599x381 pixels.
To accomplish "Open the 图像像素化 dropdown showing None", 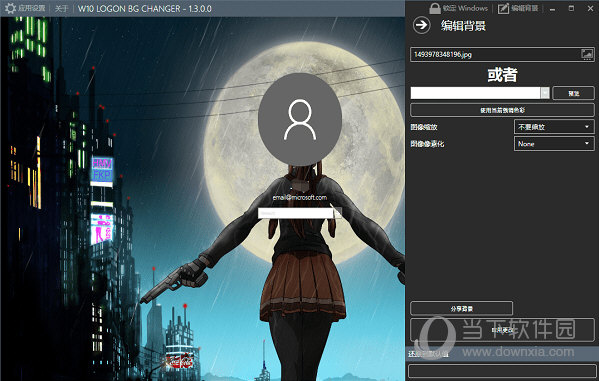I will pyautogui.click(x=554, y=144).
